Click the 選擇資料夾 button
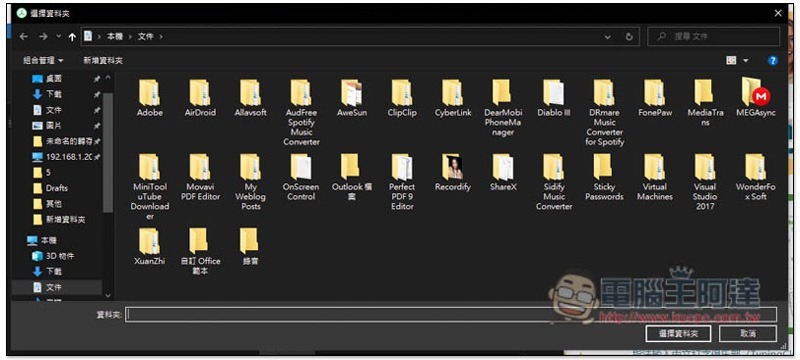 678,333
